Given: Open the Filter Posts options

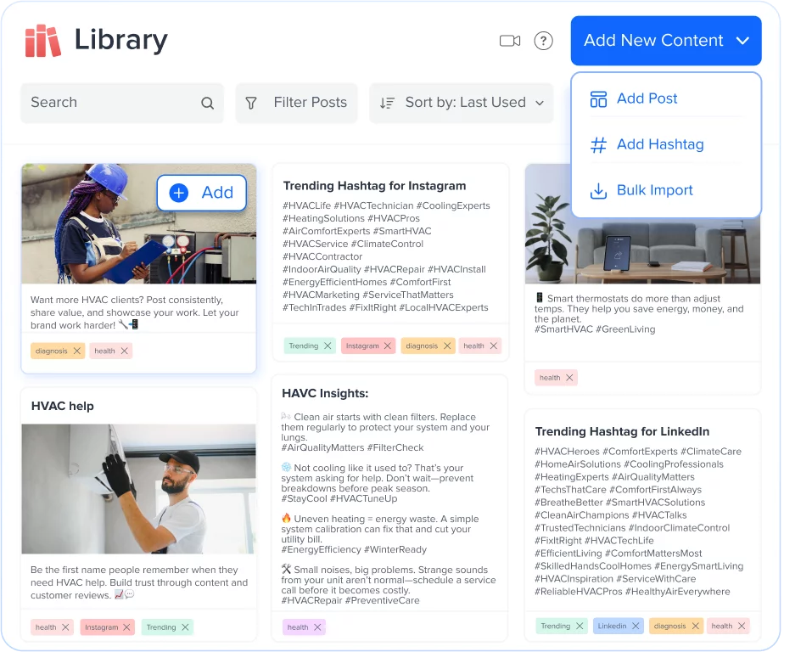Looking at the screenshot, I should 296,103.
